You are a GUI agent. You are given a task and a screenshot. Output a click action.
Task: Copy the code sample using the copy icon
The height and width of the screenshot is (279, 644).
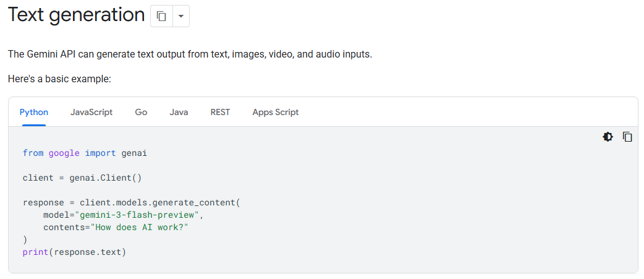[x=627, y=137]
